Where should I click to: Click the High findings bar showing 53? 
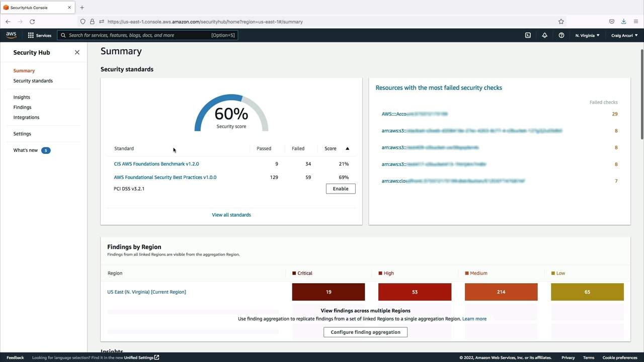click(415, 292)
